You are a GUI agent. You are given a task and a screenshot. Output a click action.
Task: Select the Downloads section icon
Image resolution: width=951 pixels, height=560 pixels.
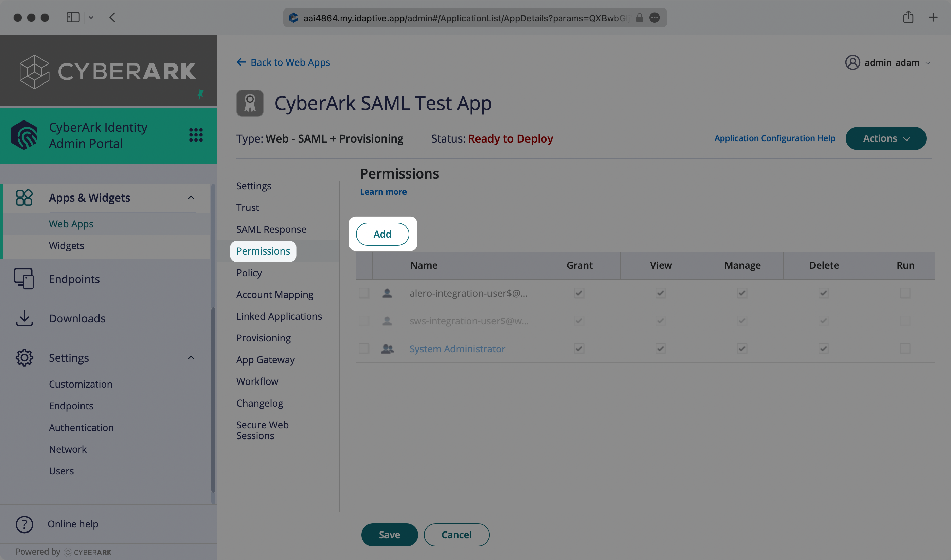pos(24,319)
